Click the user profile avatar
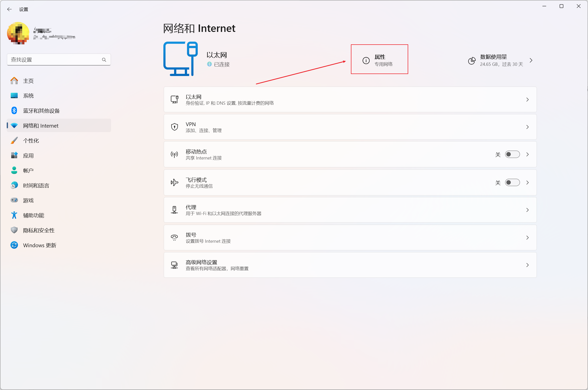588x390 pixels. tap(18, 33)
